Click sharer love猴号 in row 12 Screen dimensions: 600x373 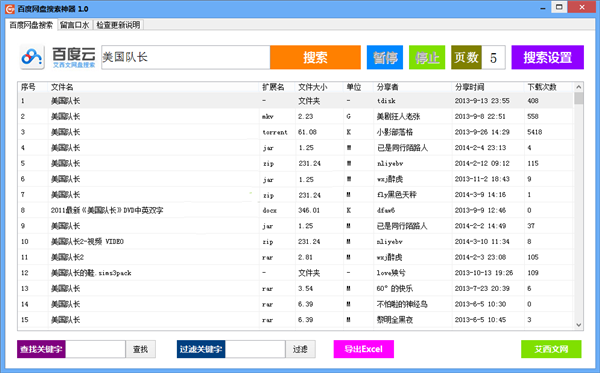(391, 273)
